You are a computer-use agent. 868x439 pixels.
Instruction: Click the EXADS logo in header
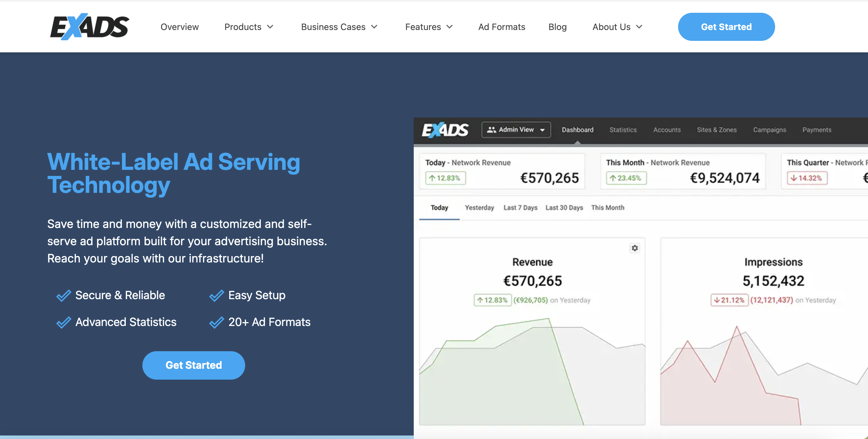pos(90,27)
